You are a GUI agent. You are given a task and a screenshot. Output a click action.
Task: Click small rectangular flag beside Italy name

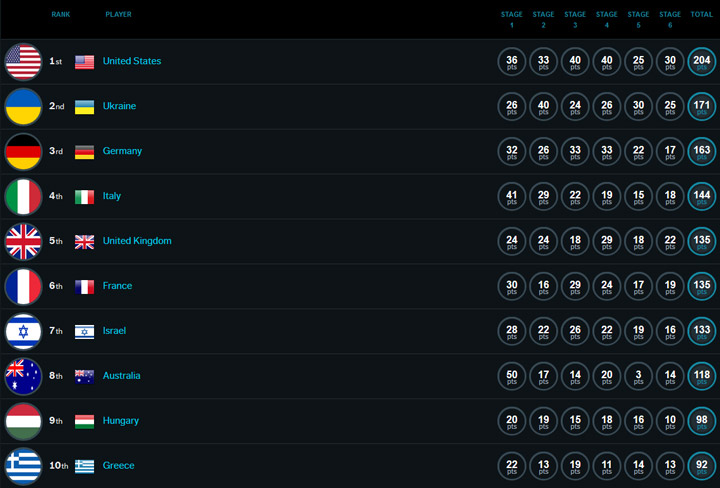click(84, 197)
